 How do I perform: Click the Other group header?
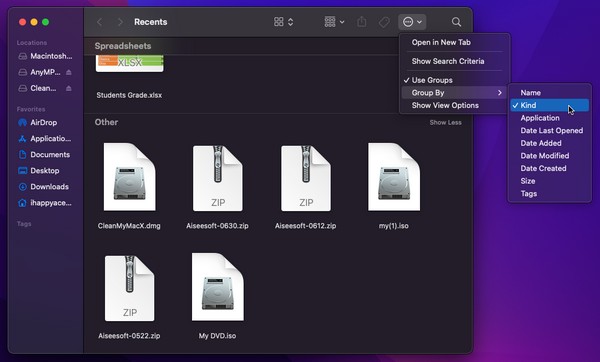point(106,122)
